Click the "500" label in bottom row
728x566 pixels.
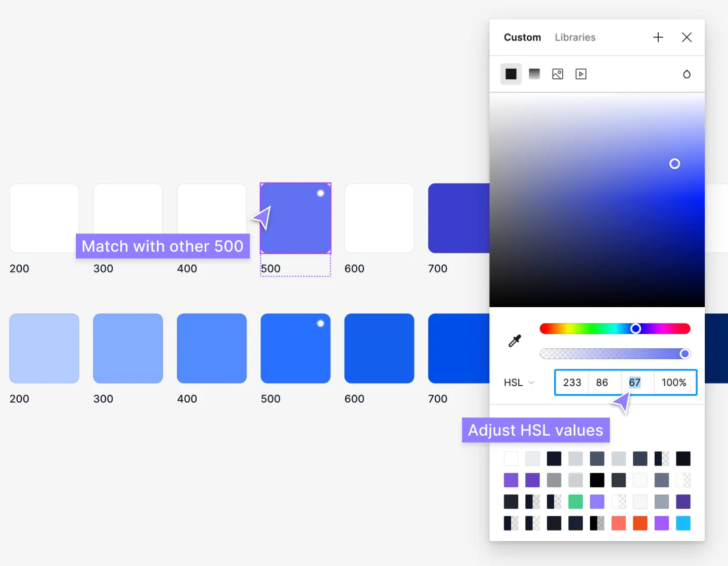point(270,399)
